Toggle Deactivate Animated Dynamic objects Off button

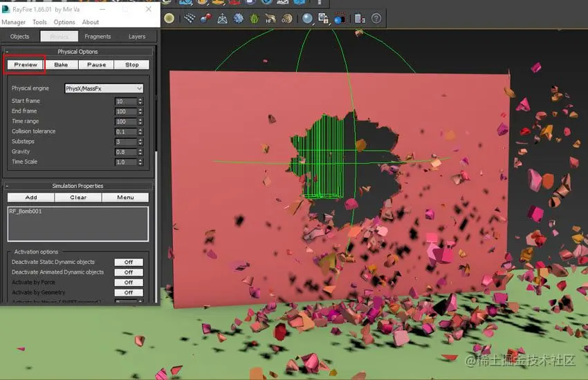[129, 272]
